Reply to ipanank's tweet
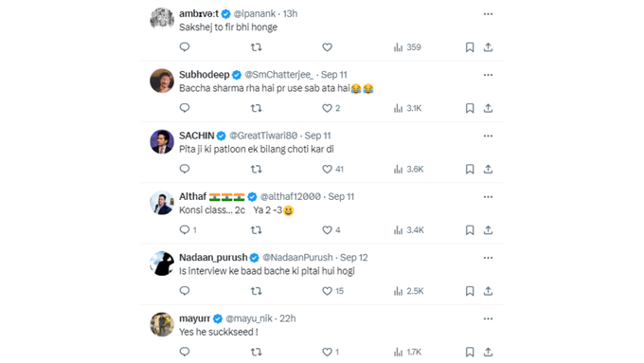Viewport: 644px width, 363px height. click(185, 46)
